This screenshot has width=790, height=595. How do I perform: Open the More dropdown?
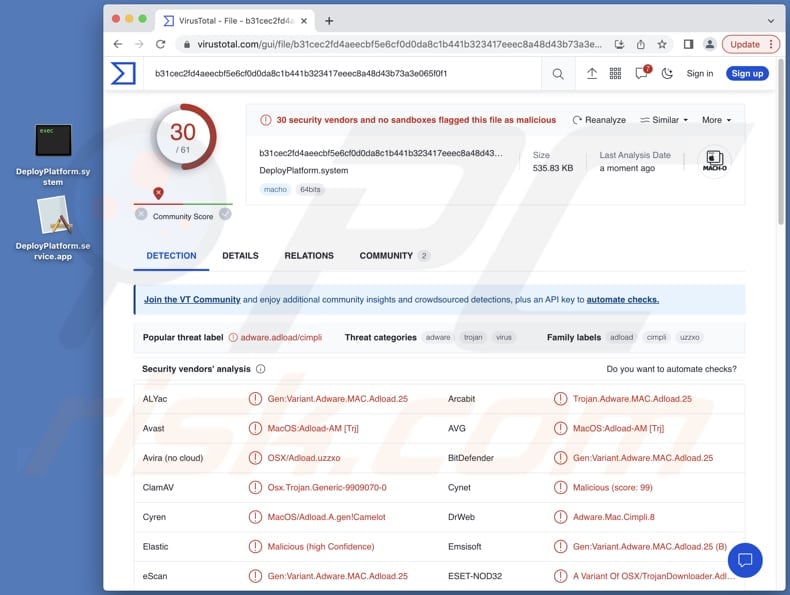coord(716,120)
